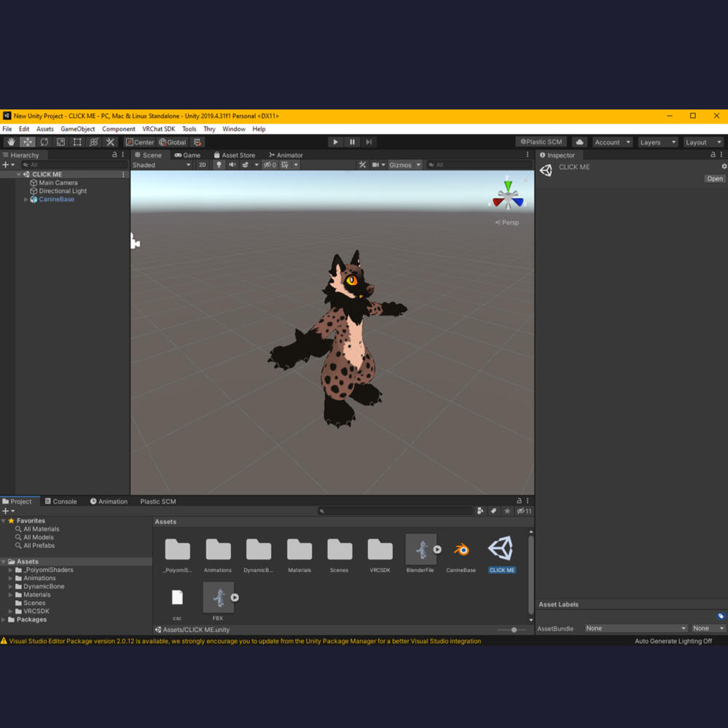This screenshot has height=728, width=728.
Task: Expand the CanineBase hierarchy item
Action: pos(26,199)
